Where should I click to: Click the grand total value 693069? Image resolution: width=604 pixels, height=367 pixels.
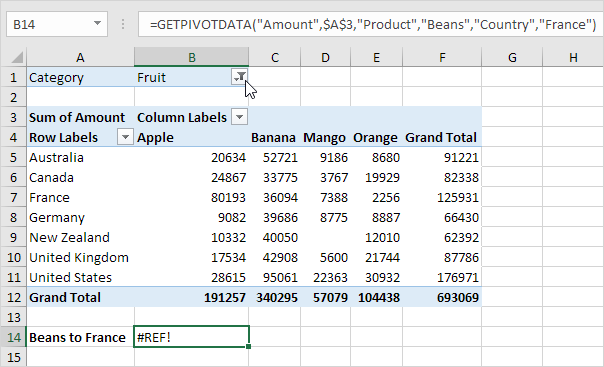[x=458, y=297]
